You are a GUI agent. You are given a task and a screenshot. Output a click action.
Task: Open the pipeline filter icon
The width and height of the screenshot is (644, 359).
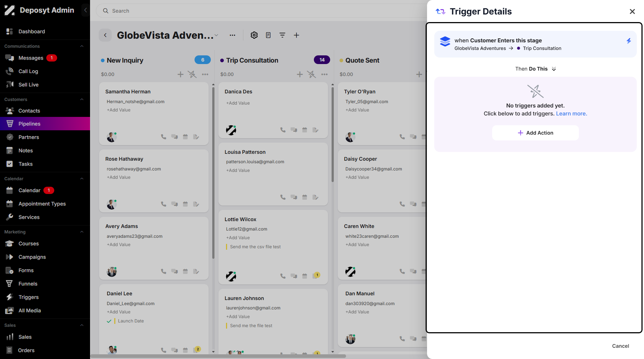coord(282,35)
